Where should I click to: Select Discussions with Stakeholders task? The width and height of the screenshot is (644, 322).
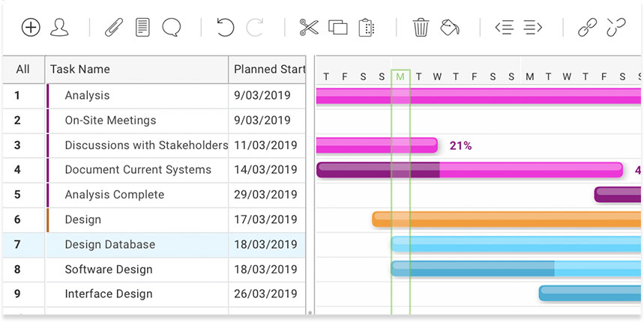click(146, 145)
